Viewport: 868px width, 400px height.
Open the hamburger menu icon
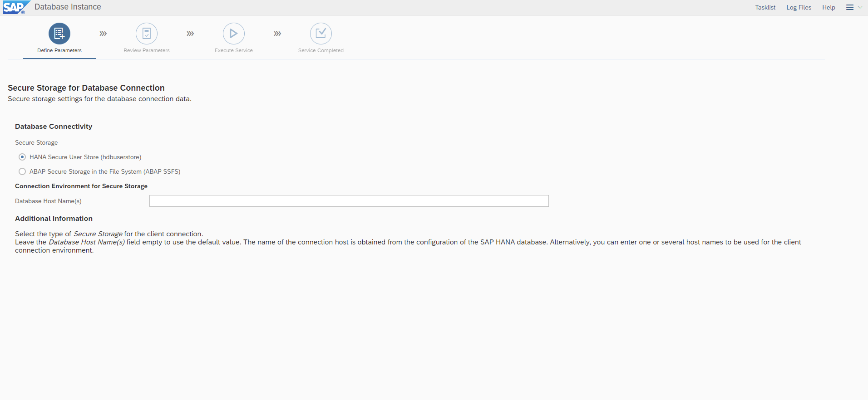pyautogui.click(x=850, y=7)
